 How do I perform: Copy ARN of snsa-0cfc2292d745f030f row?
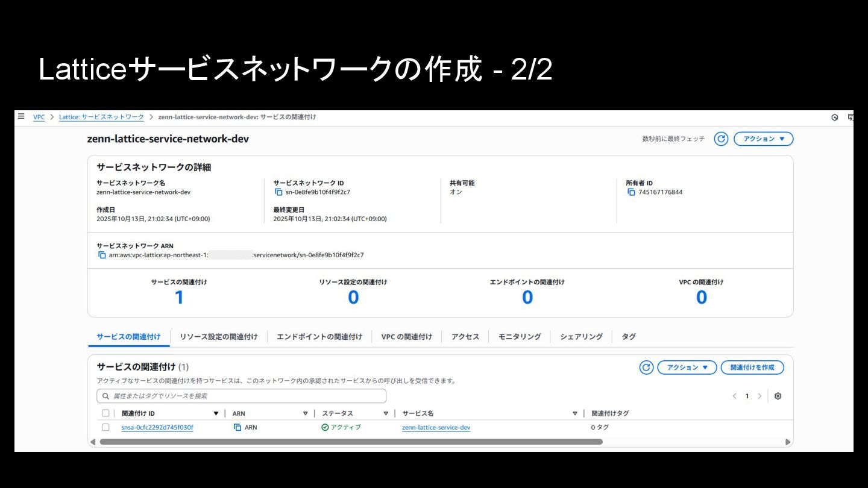pos(237,427)
